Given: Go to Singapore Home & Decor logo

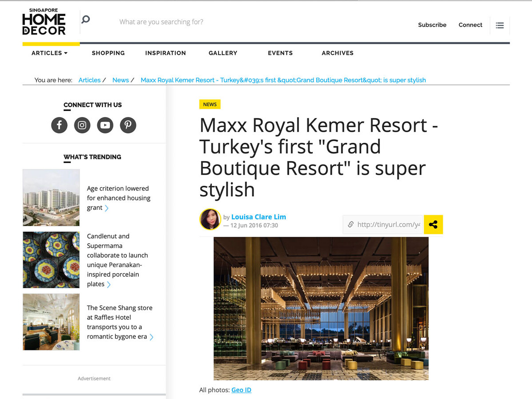Looking at the screenshot, I should 44,22.
